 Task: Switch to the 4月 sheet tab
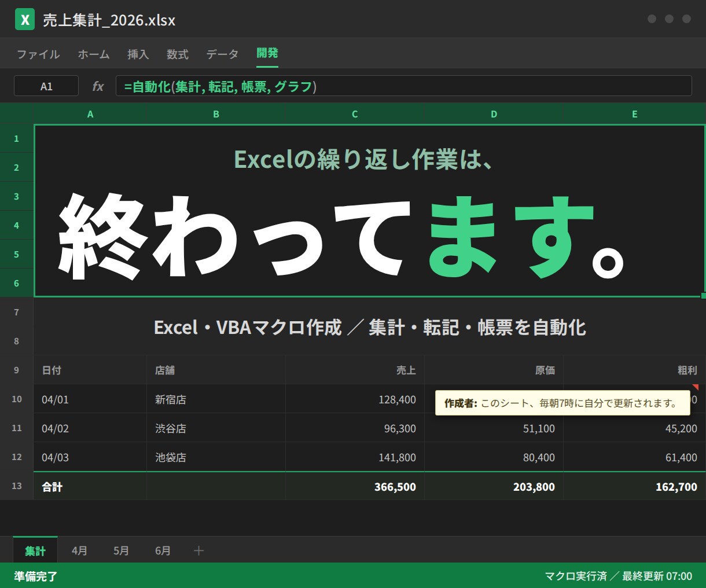click(79, 550)
